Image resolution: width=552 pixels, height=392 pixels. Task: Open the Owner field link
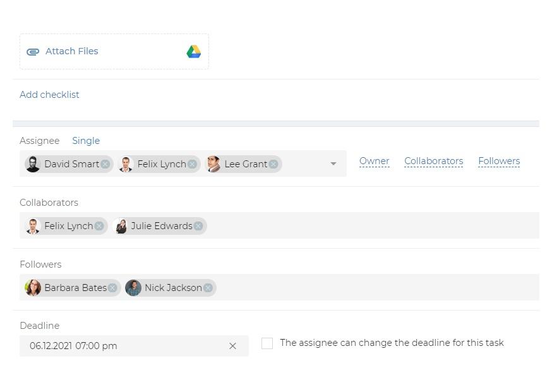point(375,161)
